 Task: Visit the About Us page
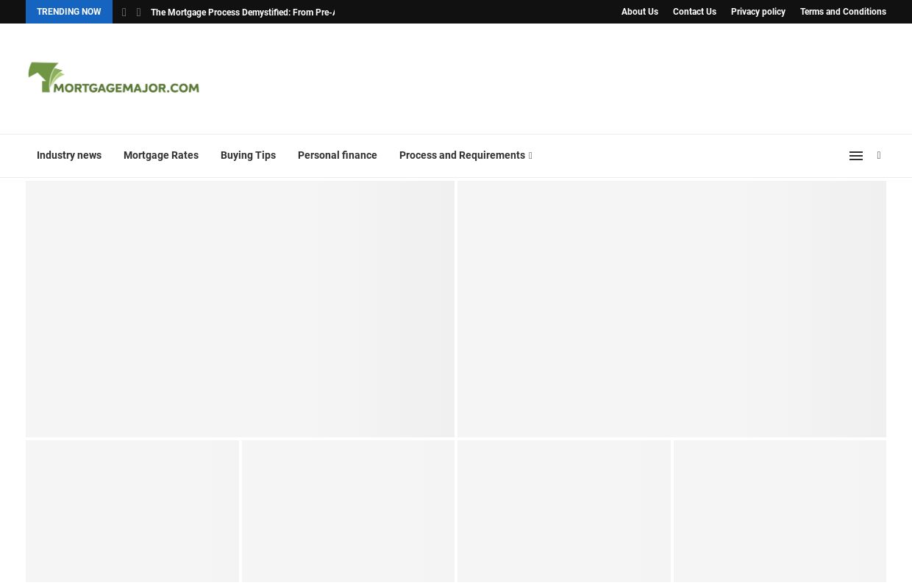pos(639,12)
